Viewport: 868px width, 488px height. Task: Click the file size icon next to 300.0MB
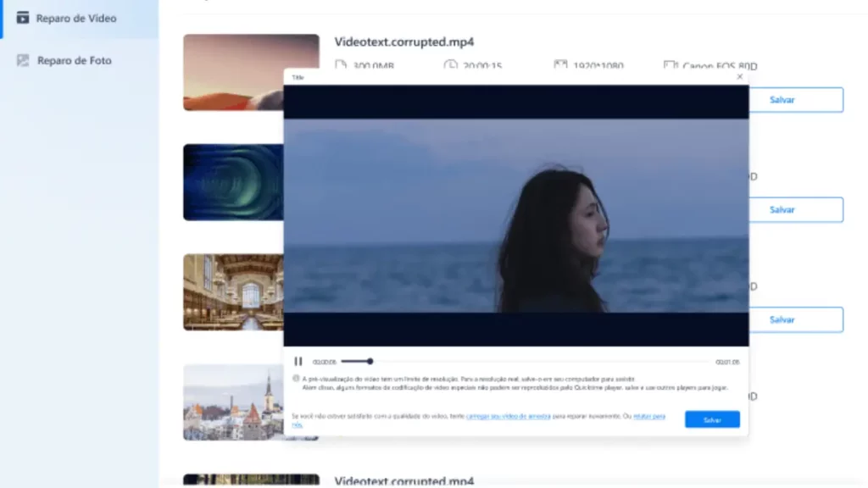pyautogui.click(x=341, y=65)
